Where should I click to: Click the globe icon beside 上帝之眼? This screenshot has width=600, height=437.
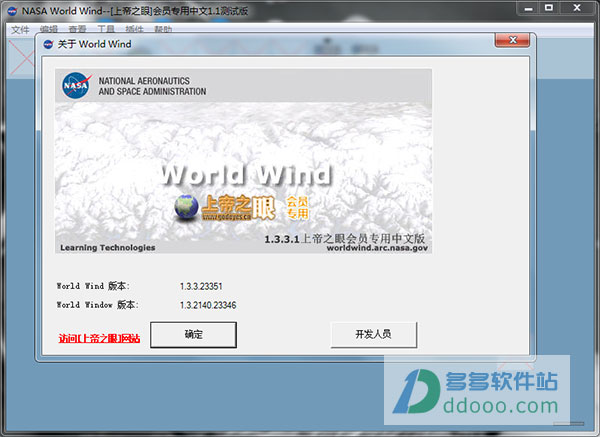pos(186,207)
